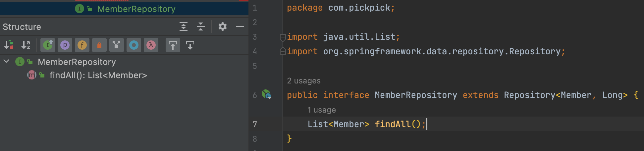
Task: Open the '2 usages' inlay hint
Action: click(x=304, y=81)
